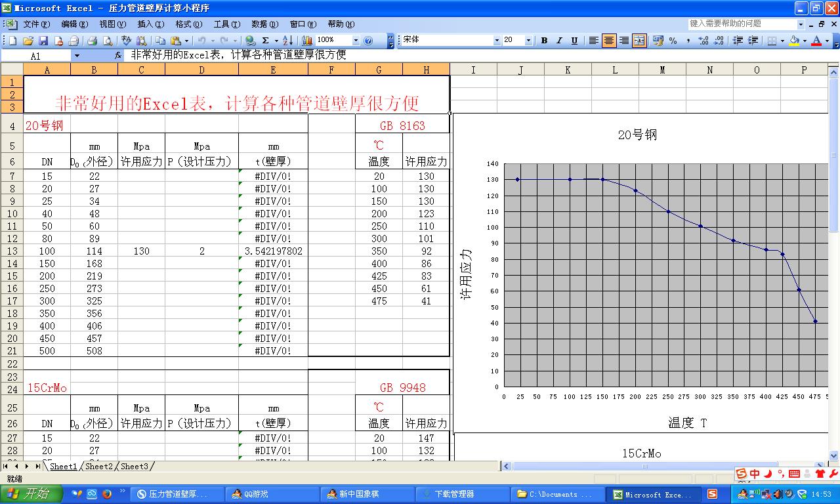Increase decimal places
The height and width of the screenshot is (504, 840).
[703, 41]
